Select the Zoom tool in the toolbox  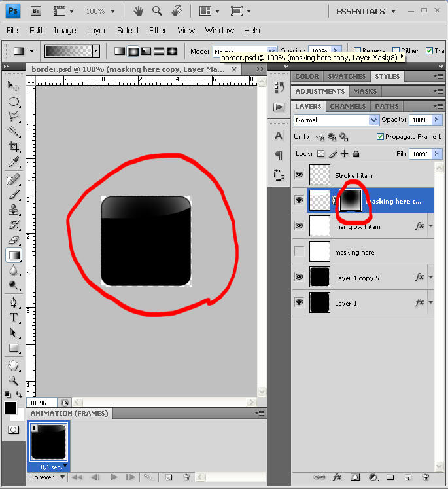[x=13, y=380]
